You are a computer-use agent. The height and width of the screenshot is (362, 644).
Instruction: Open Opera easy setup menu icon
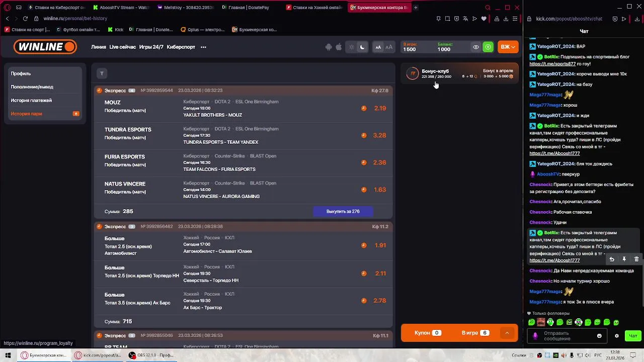tap(515, 19)
